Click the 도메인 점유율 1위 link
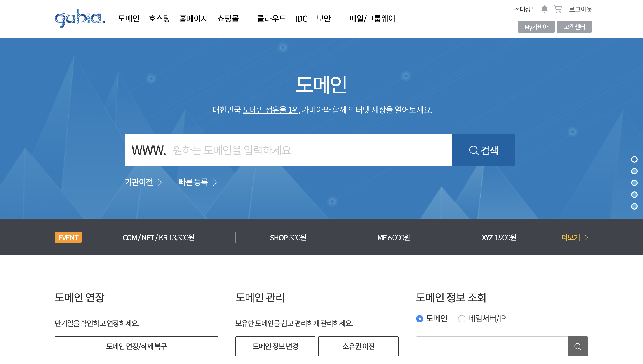 tap(271, 110)
